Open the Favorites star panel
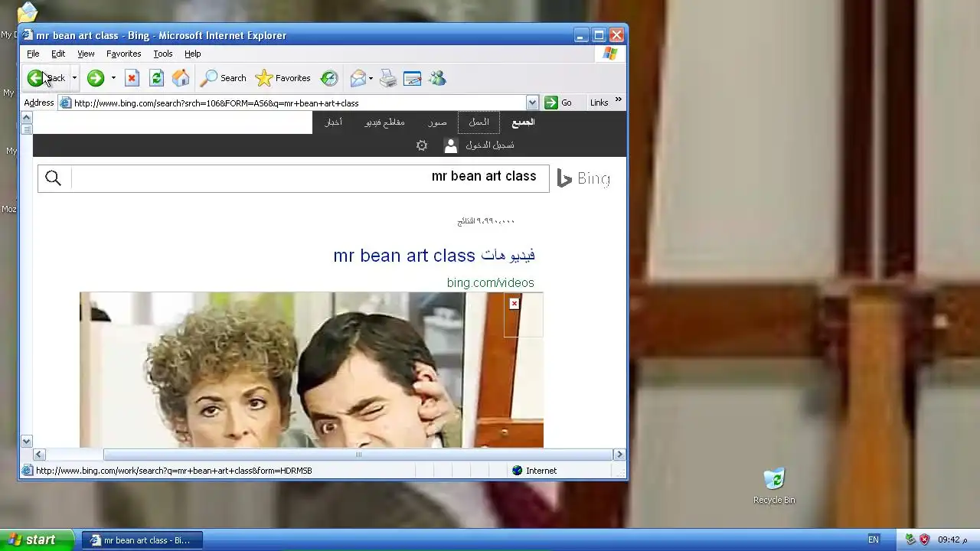This screenshot has height=551, width=980. click(283, 78)
